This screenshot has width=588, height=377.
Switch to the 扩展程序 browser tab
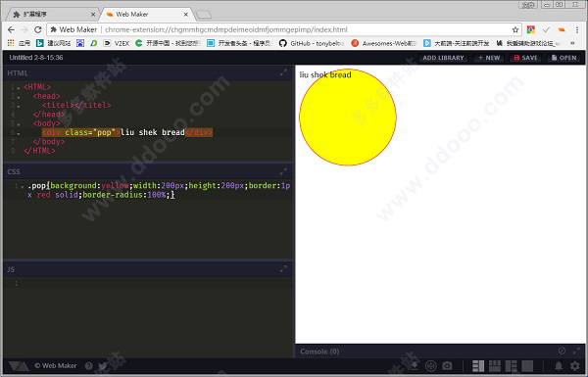click(53, 15)
